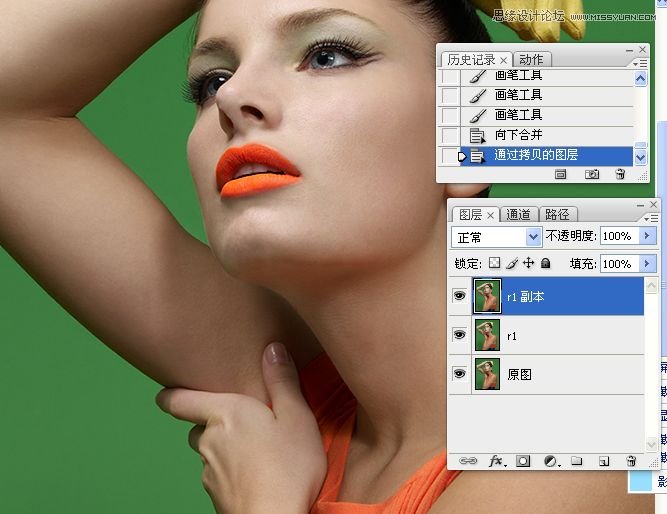Minimize the History panel
The height and width of the screenshot is (514, 667).
[x=630, y=51]
